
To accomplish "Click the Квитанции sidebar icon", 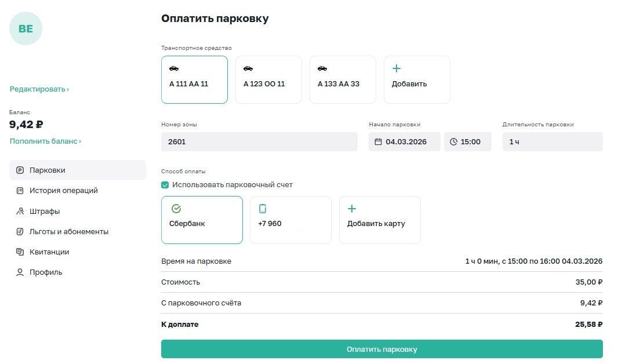I will (20, 252).
